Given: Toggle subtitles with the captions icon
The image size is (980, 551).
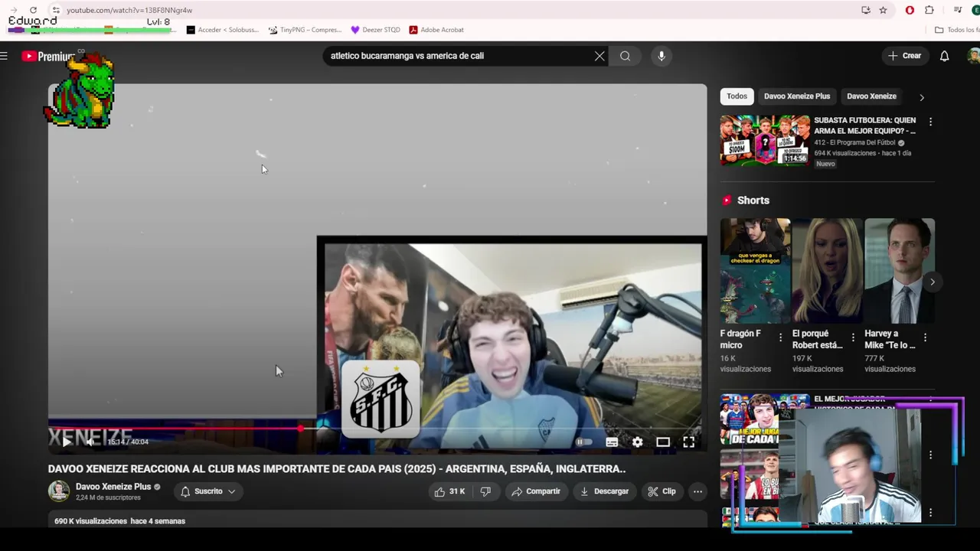Looking at the screenshot, I should 612,442.
